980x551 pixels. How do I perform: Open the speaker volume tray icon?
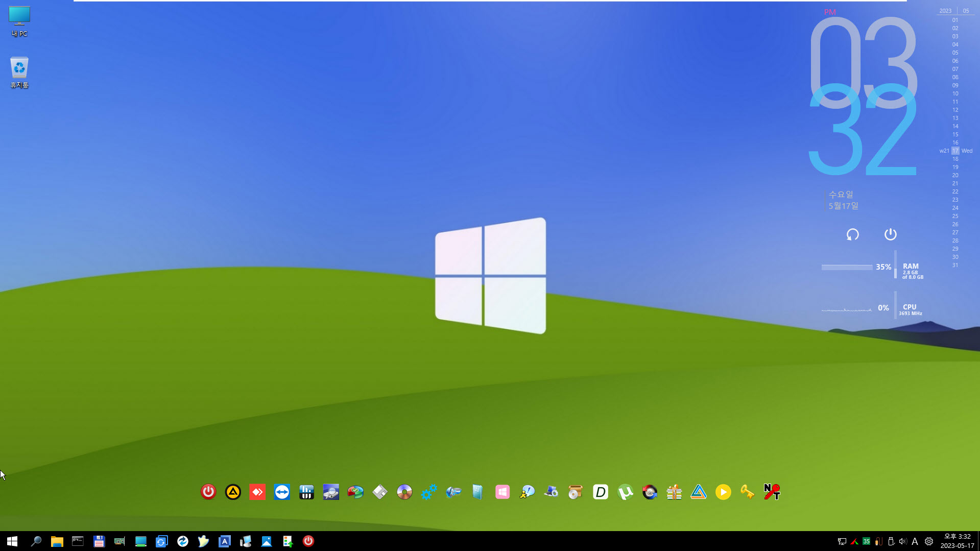[x=903, y=541]
